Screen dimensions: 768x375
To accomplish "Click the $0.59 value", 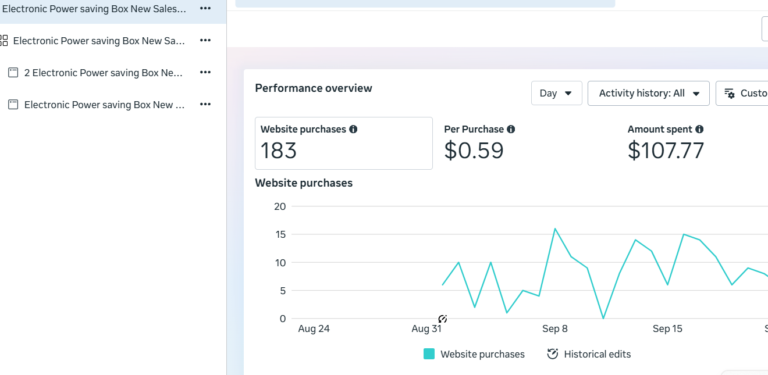I will click(x=474, y=150).
